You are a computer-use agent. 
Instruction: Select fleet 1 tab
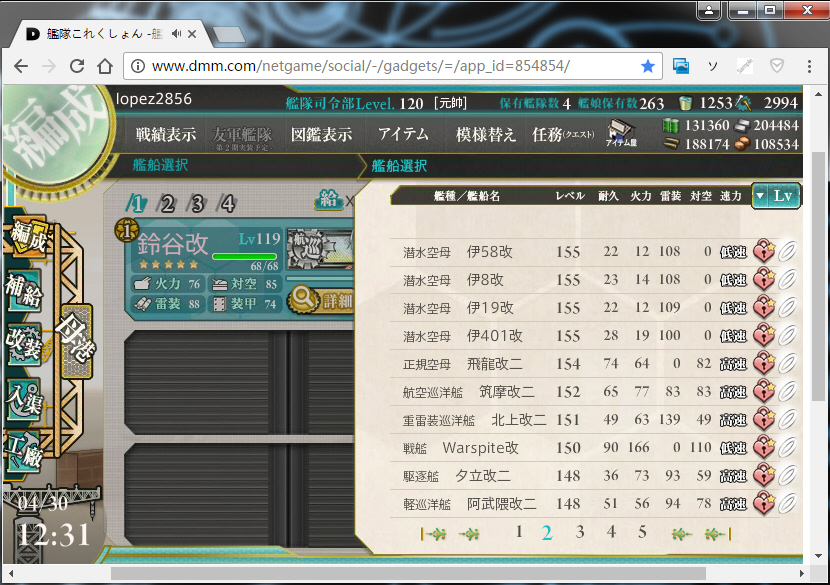[x=137, y=203]
